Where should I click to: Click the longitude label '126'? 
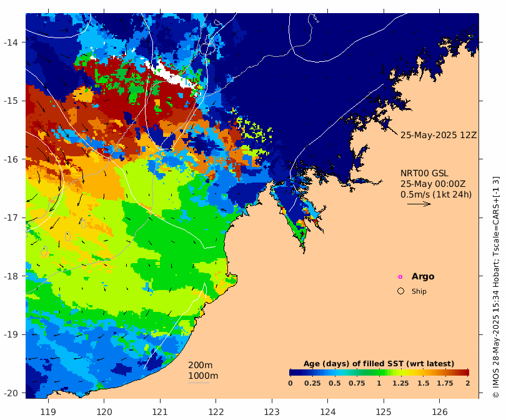point(440,412)
